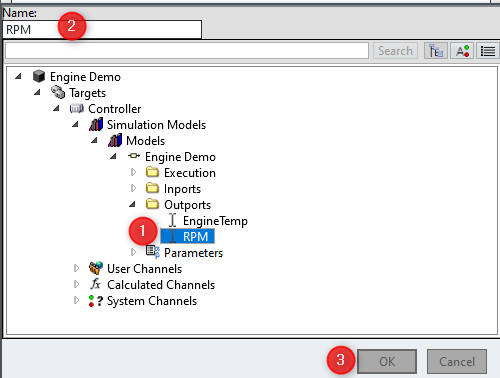This screenshot has width=500, height=378.
Task: Collapse the Outports folder
Action: 132,204
